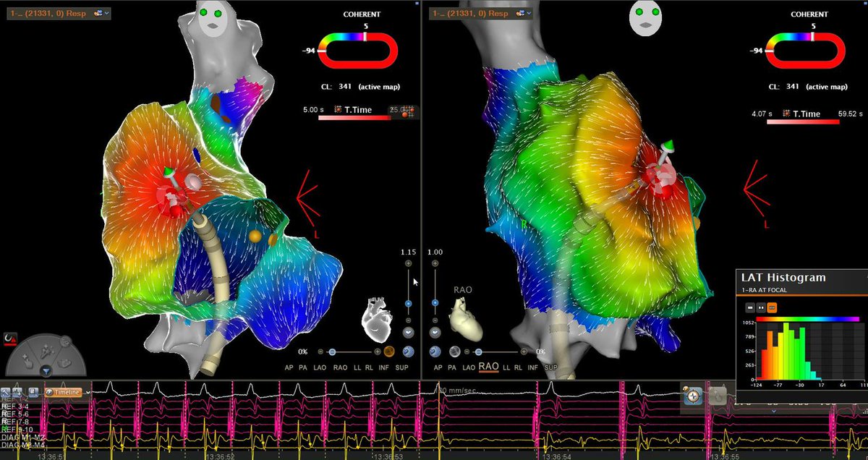Screen dimensions: 868x460
Task: Click the heart orientation icon below the 1.15 zoom slider
Action: 408,332
